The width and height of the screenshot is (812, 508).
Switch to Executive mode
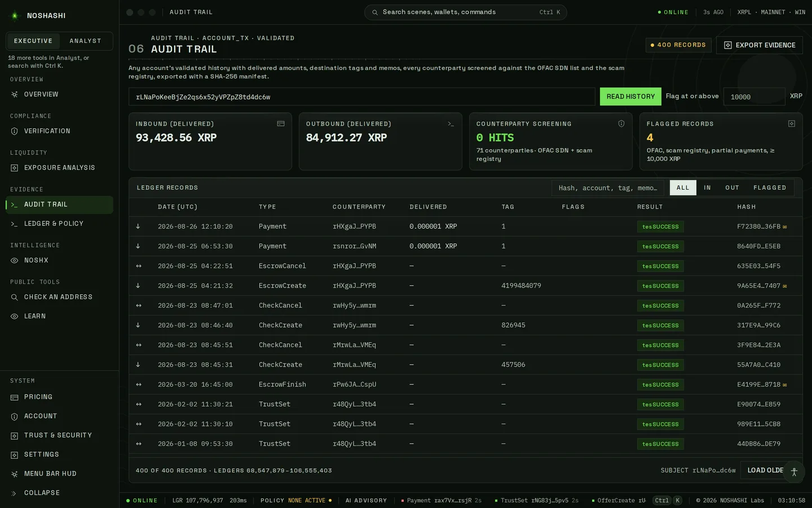pos(33,41)
